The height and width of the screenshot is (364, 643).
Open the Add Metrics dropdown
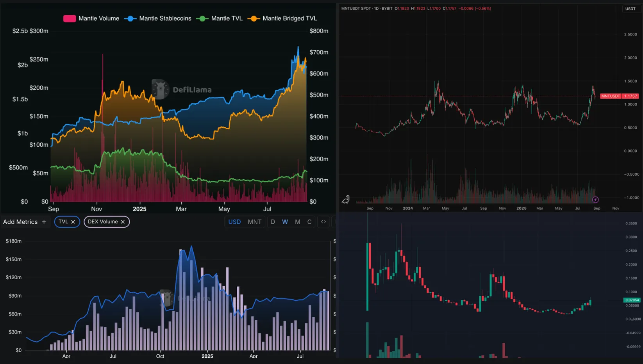20,222
